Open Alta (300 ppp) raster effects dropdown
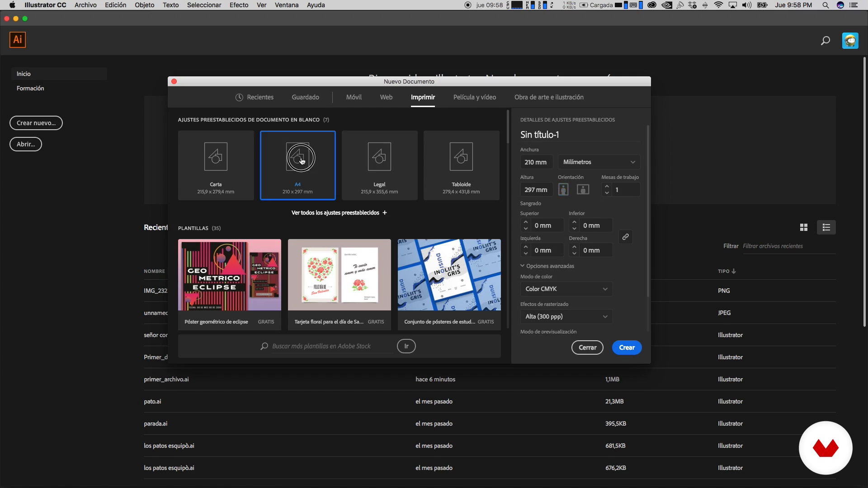The image size is (868, 488). (x=566, y=317)
